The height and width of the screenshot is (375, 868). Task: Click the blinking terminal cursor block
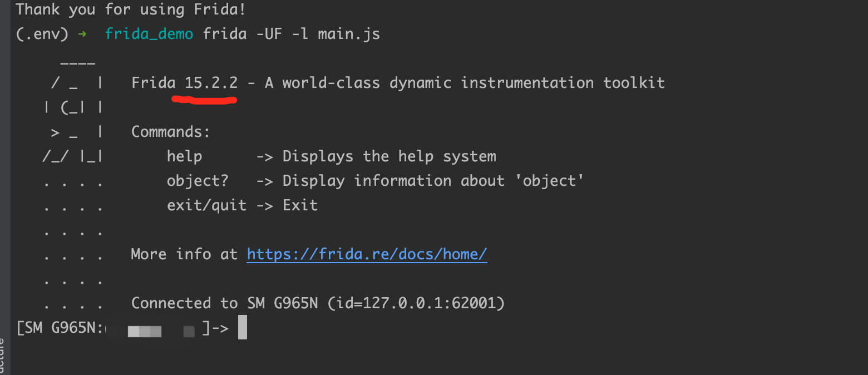(x=242, y=327)
